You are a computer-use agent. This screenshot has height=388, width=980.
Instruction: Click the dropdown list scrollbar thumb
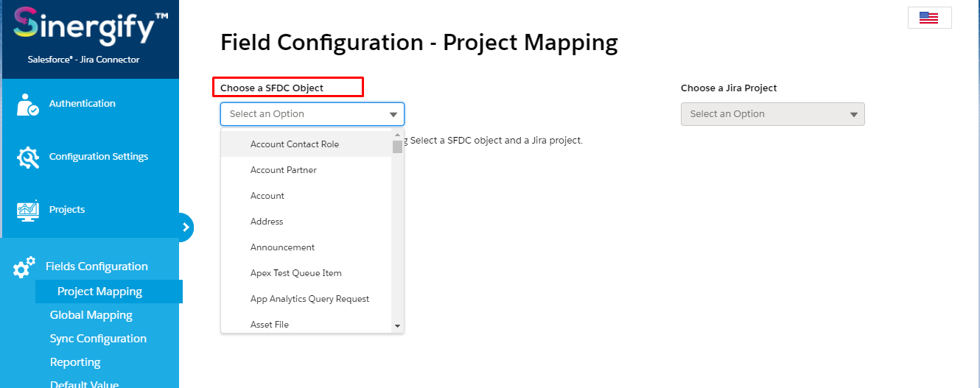tap(398, 147)
